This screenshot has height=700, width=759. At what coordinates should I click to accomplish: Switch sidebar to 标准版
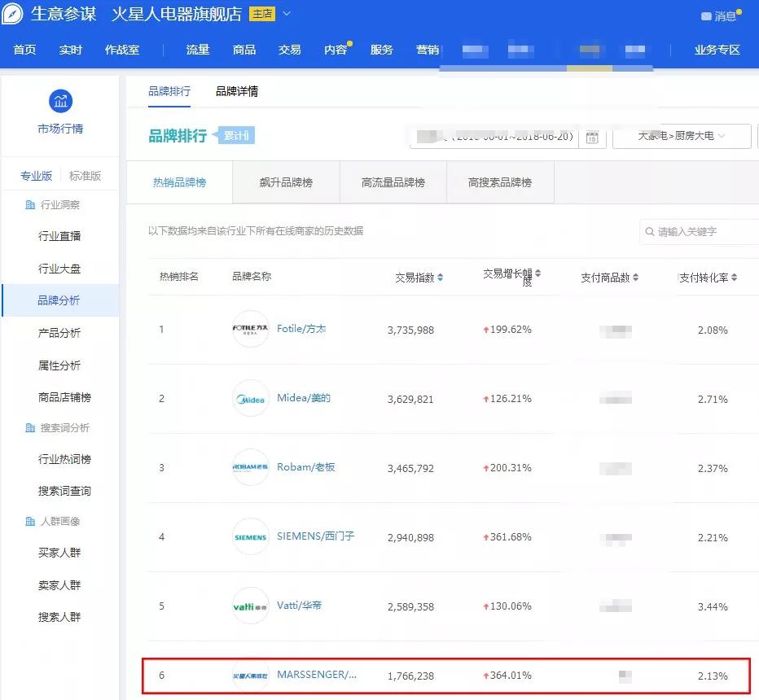pos(86,176)
